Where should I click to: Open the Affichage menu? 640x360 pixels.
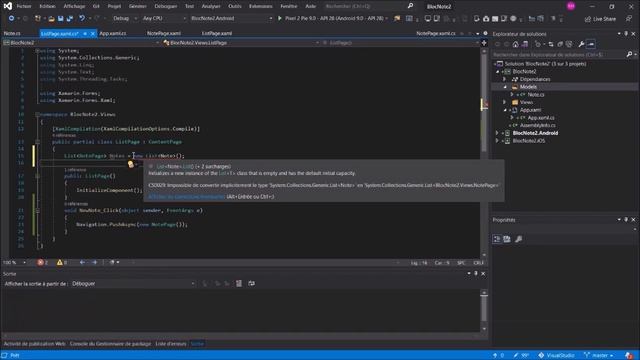pos(74,6)
